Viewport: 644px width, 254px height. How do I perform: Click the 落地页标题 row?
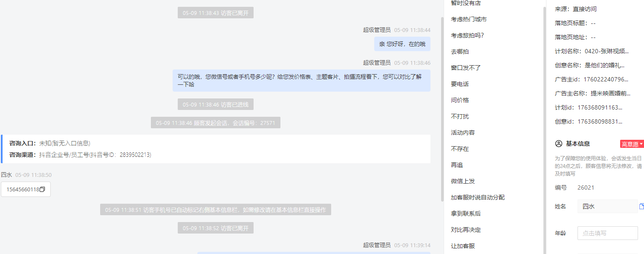point(575,23)
